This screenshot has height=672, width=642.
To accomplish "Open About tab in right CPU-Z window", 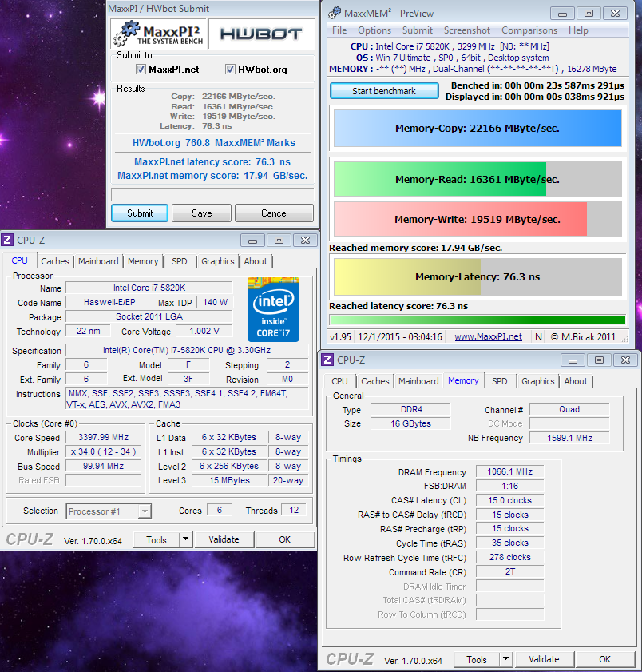I will tap(576, 381).
